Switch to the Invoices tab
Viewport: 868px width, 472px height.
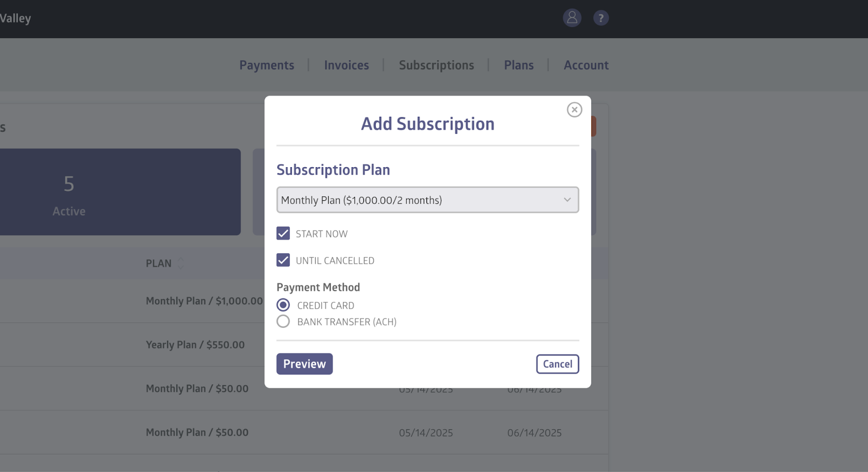coord(346,65)
